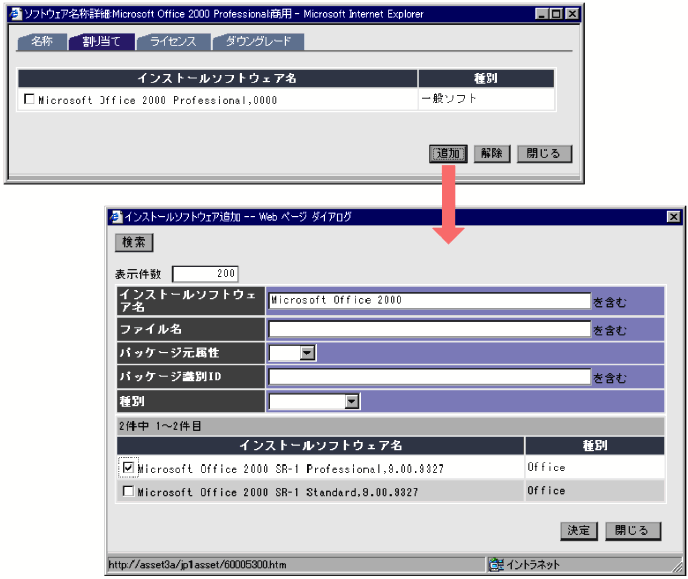The image size is (688, 579).
Task: Select the 割り当て tab
Action: coord(102,42)
